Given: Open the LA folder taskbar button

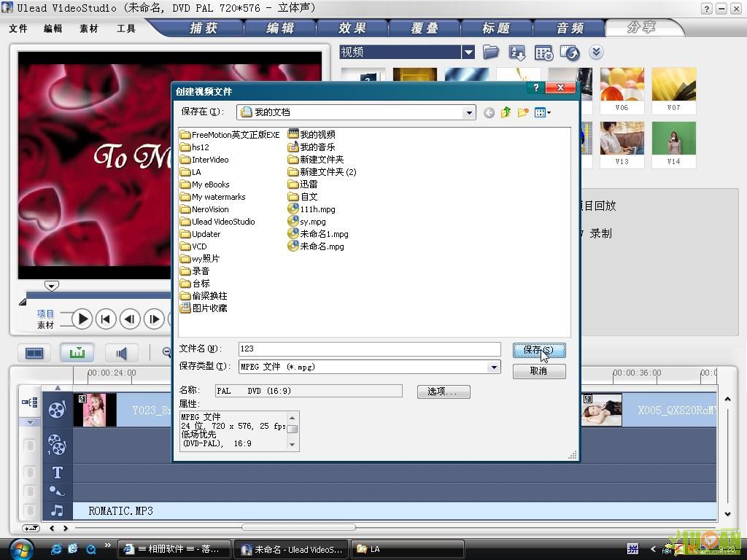Looking at the screenshot, I should pyautogui.click(x=407, y=549).
